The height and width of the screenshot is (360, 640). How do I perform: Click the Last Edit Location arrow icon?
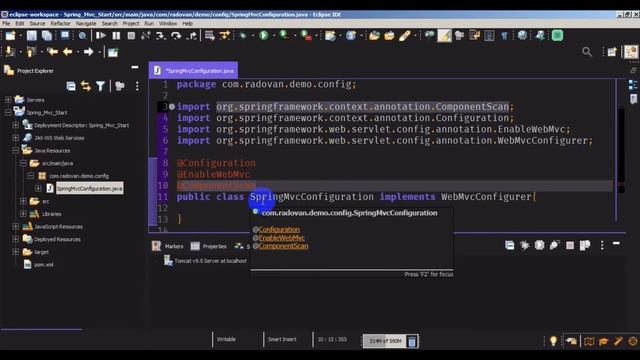pos(52,52)
